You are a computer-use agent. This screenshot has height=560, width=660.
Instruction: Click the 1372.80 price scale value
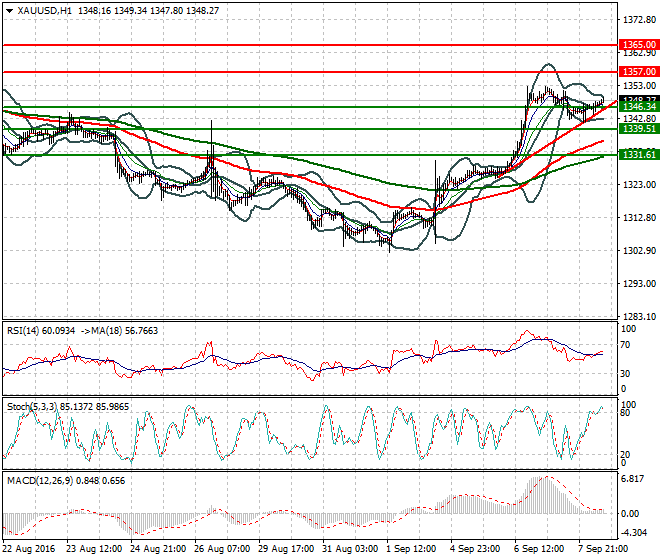click(x=639, y=19)
